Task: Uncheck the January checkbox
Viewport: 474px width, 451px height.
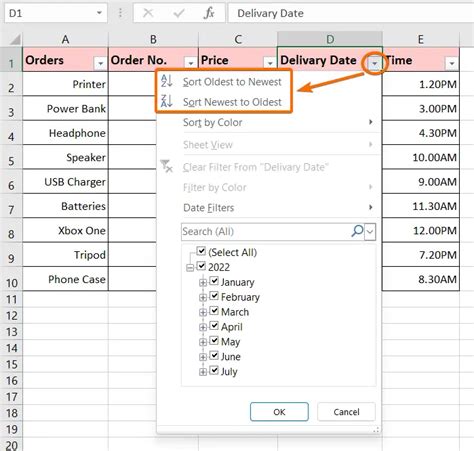Action: (x=214, y=281)
